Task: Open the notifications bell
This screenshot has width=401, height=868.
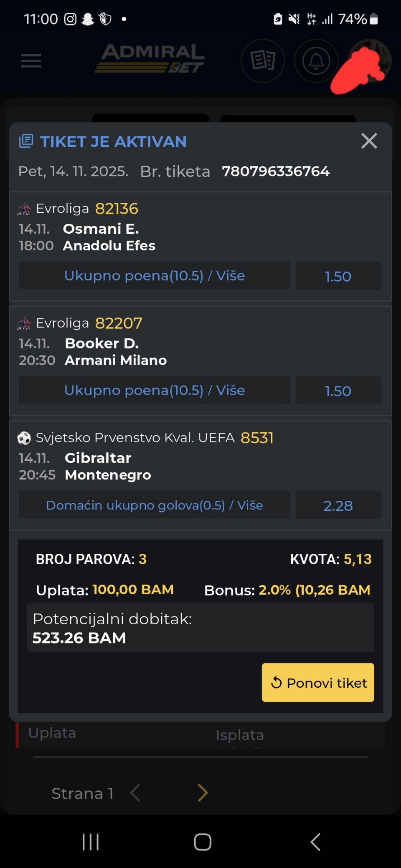Action: pos(316,61)
